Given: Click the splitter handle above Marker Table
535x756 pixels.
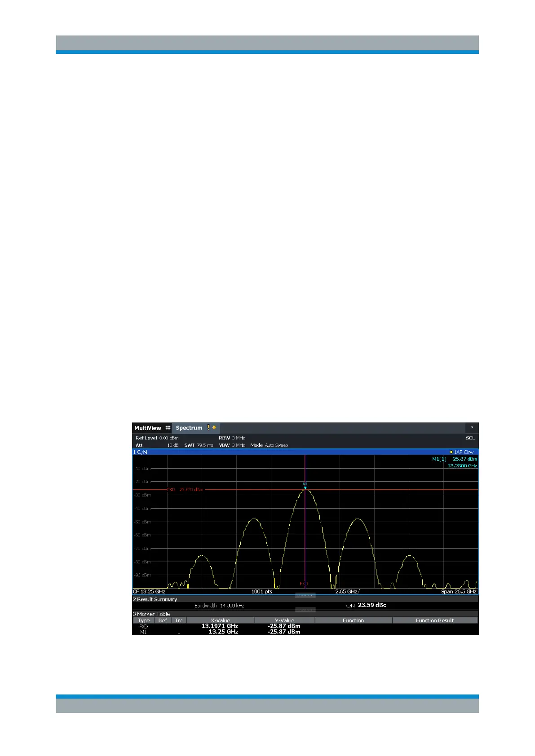Looking at the screenshot, I should pos(305,610).
